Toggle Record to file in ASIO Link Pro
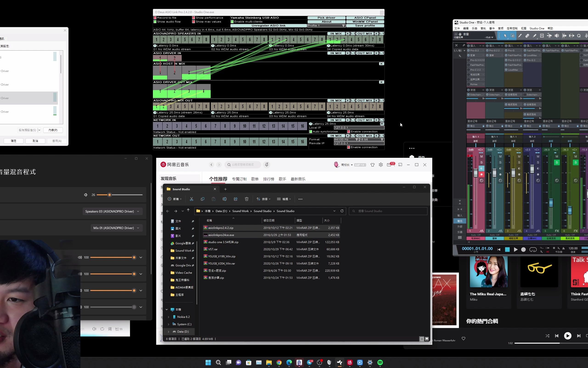588x368 pixels. [155, 18]
